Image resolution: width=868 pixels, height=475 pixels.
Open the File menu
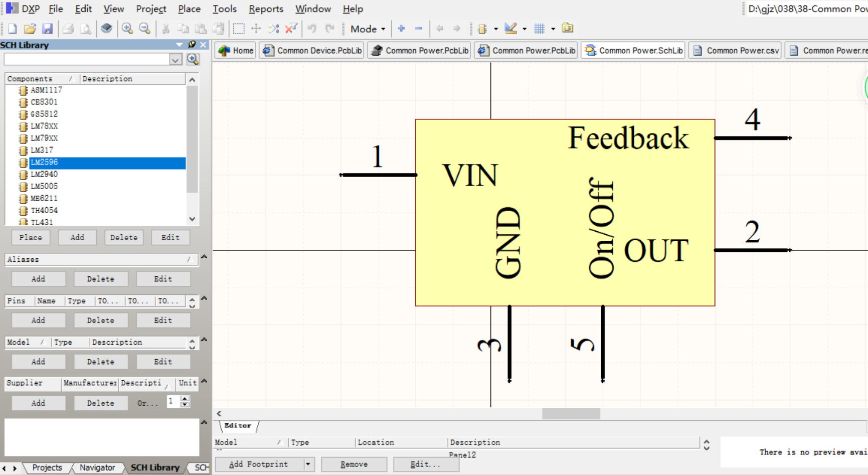point(56,9)
